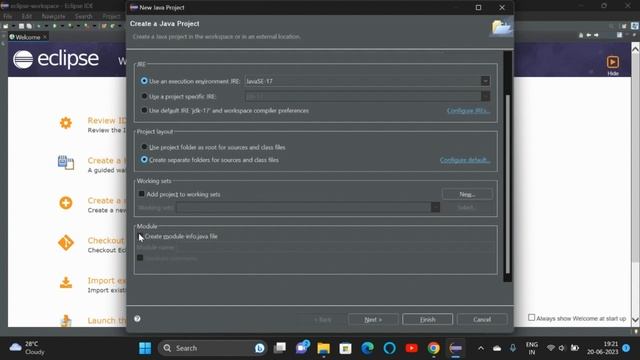
Task: Click the Open Perspective icon in Eclipse toolbar
Action: pos(624,26)
